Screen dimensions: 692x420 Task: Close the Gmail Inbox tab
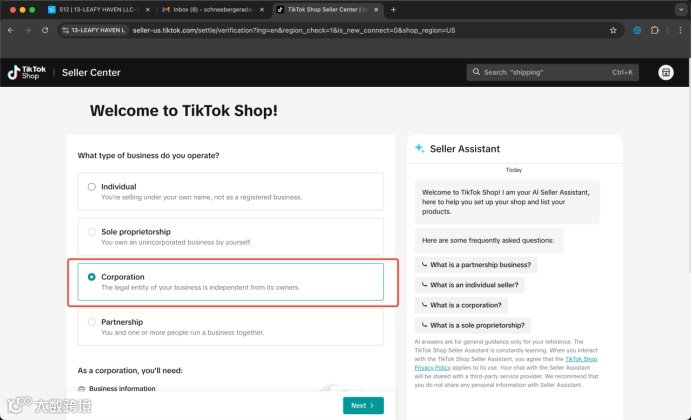click(x=262, y=10)
